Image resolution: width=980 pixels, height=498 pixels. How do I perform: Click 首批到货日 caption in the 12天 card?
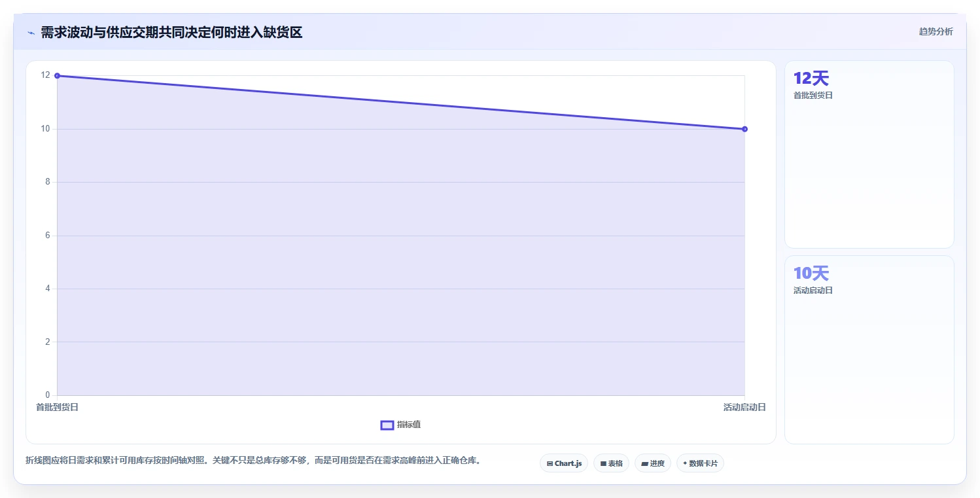(813, 96)
